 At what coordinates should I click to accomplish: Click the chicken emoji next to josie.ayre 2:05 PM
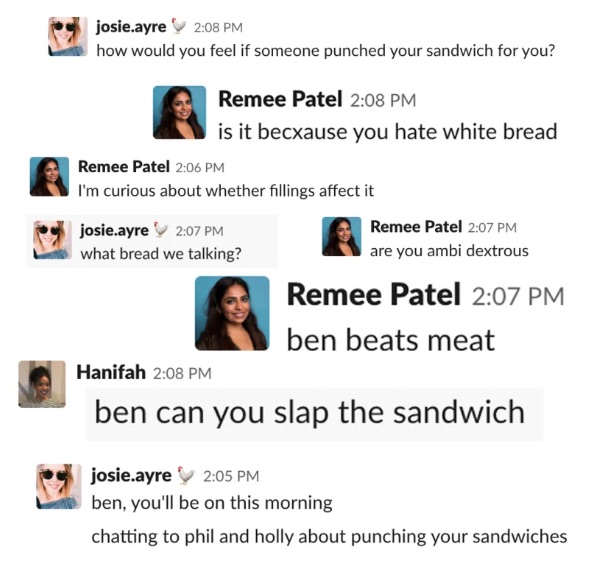186,475
